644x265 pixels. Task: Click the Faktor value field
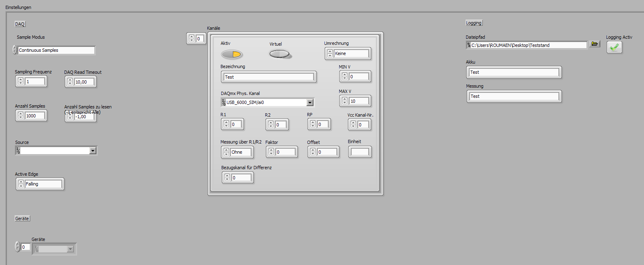pyautogui.click(x=285, y=152)
